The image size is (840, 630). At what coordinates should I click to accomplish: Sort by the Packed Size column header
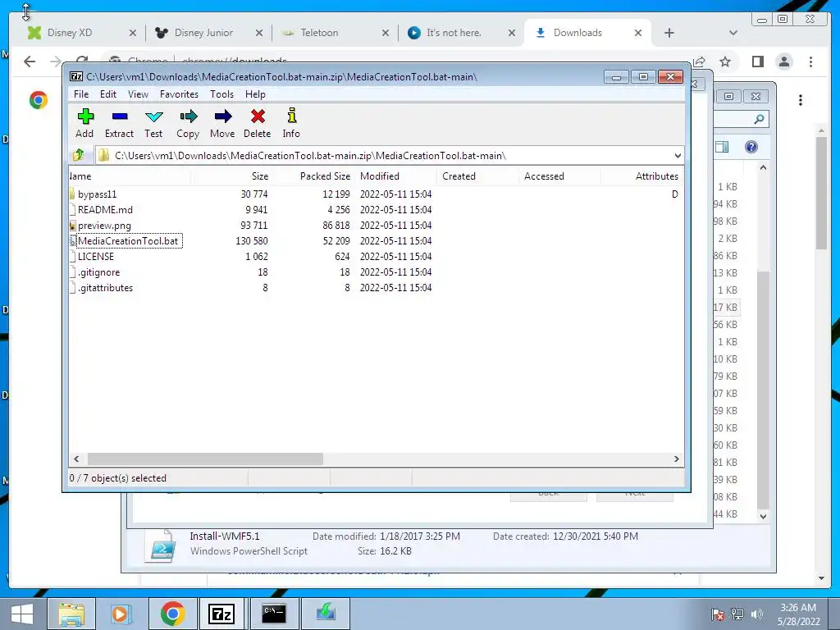(x=313, y=176)
